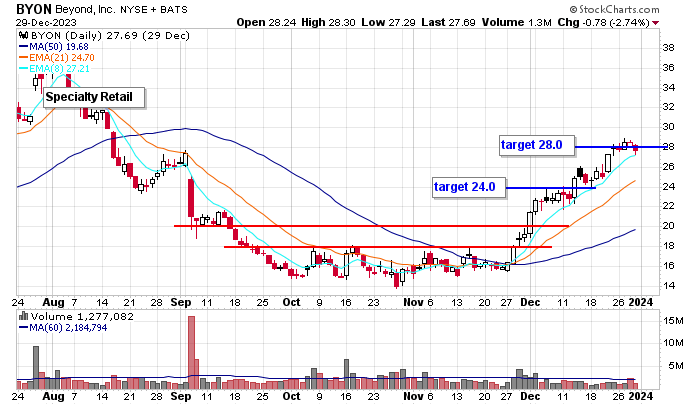700x405 pixels.
Task: Click the Low 27.29 value
Action: point(387,22)
